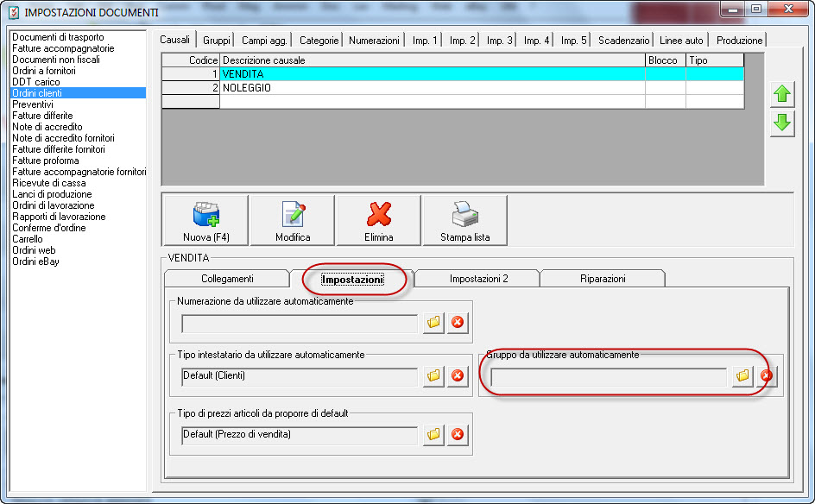Move causale down with green arrow
815x504 pixels.
(x=781, y=123)
